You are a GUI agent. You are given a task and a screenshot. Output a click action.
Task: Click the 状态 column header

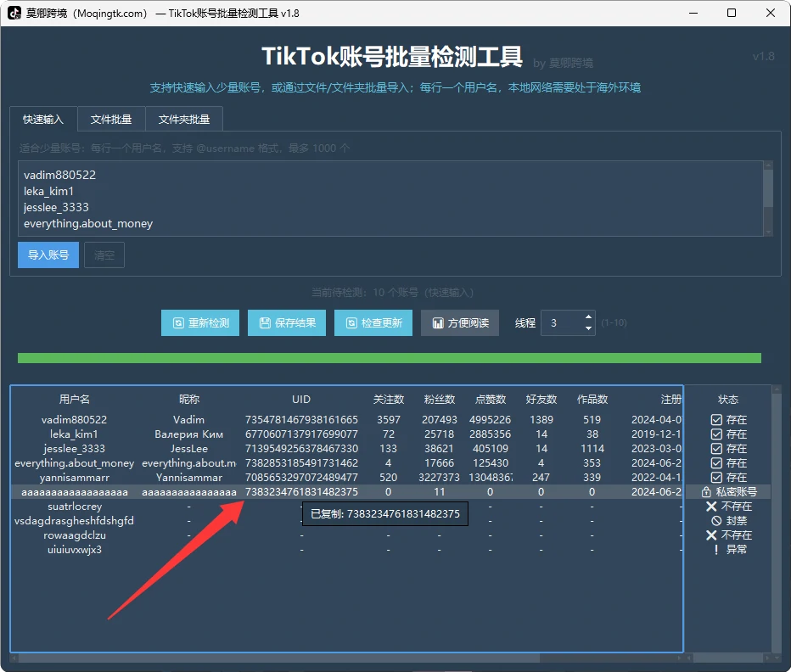click(x=728, y=400)
